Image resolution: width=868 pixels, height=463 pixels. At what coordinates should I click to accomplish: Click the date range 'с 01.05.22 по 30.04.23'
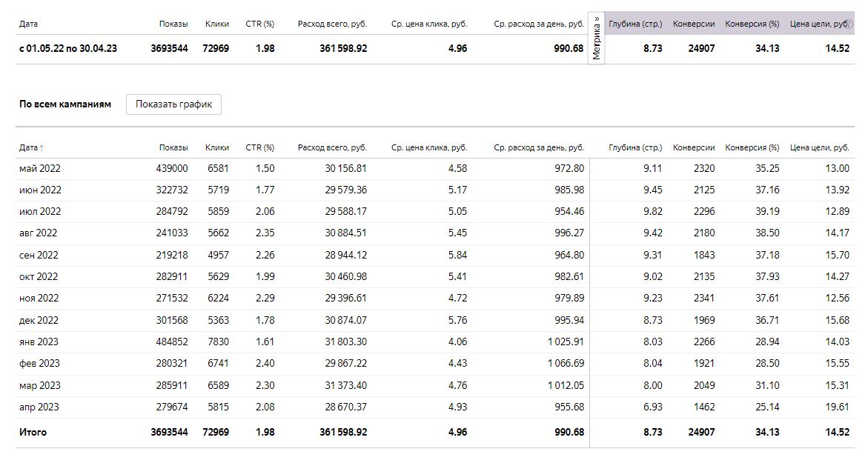[68, 48]
